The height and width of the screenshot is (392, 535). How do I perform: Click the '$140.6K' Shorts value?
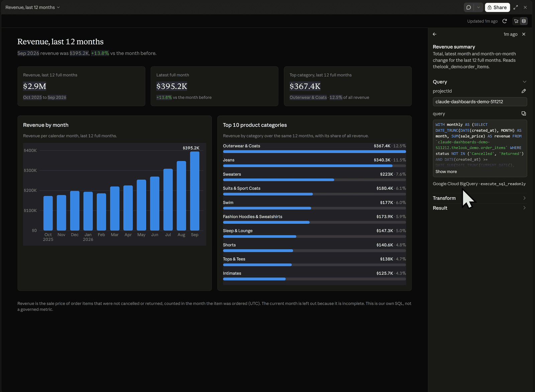(x=385, y=245)
